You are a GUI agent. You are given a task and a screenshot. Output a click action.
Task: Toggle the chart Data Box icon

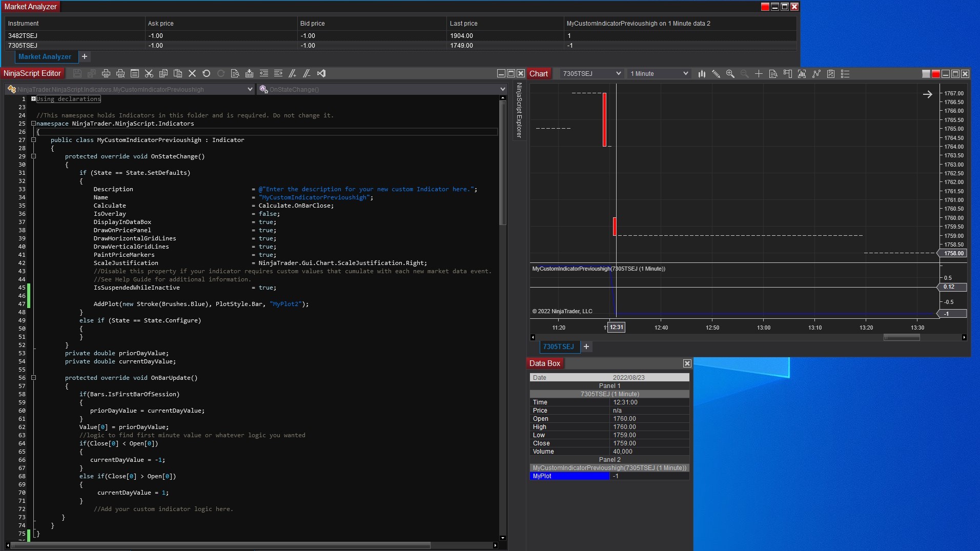point(773,74)
